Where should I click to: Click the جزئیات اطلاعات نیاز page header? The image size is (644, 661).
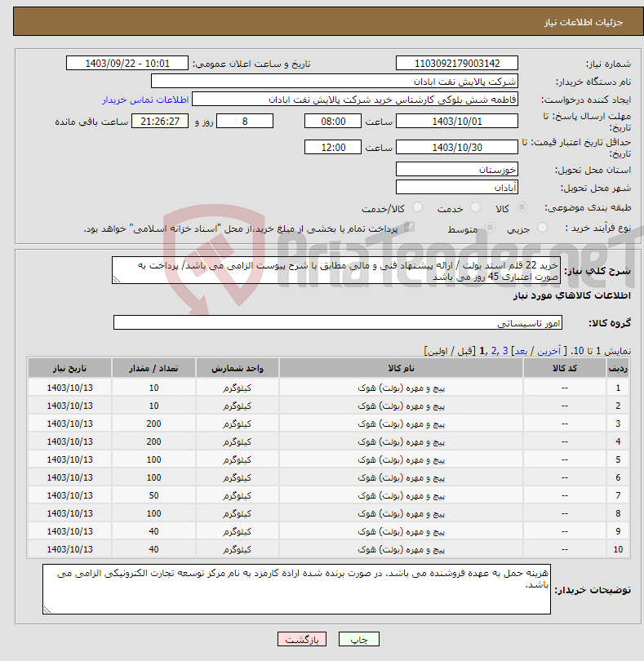pyautogui.click(x=584, y=22)
